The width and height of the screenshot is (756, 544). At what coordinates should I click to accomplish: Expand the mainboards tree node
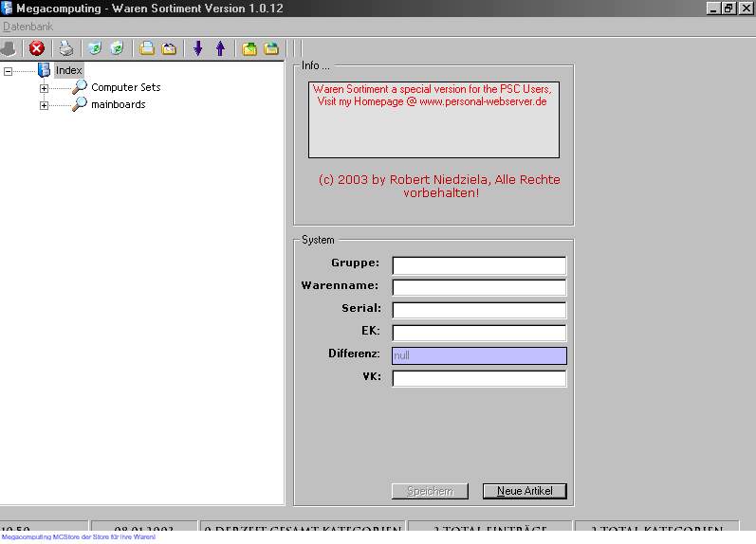coord(44,105)
